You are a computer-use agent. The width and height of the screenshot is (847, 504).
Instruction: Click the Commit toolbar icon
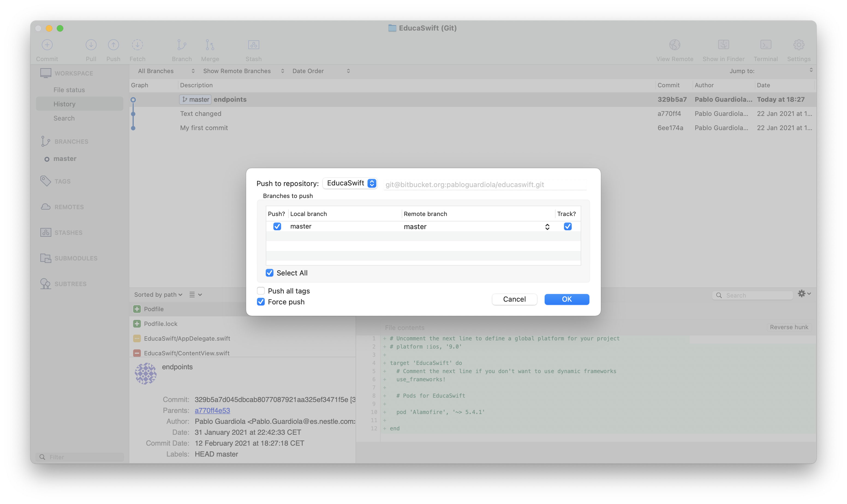click(x=47, y=45)
